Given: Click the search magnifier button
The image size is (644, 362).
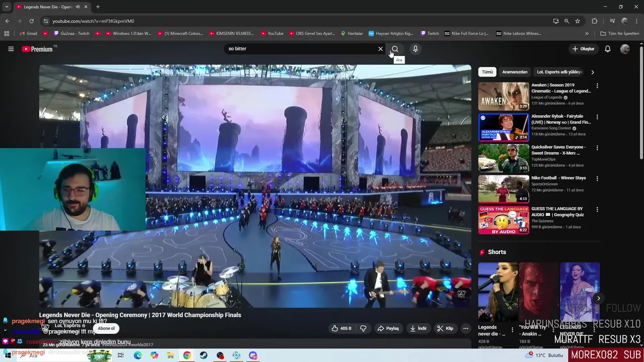Looking at the screenshot, I should (x=395, y=49).
